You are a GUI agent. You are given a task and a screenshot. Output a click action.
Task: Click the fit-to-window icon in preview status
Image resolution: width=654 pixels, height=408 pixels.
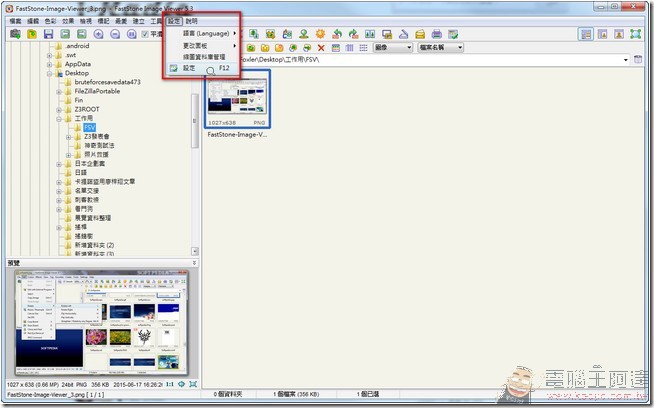point(193,384)
